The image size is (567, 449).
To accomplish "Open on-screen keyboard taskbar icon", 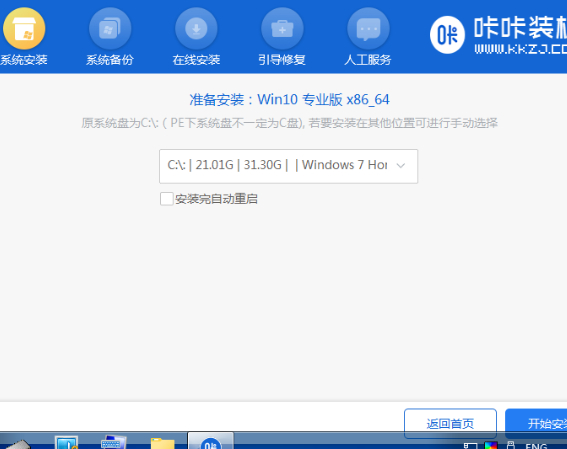I will coord(114,442).
